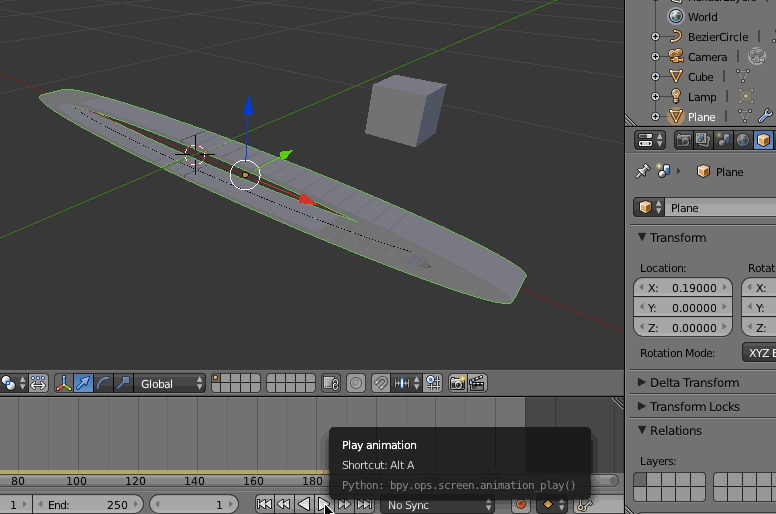
Task: Open the keying set diamond selector
Action: 553,505
